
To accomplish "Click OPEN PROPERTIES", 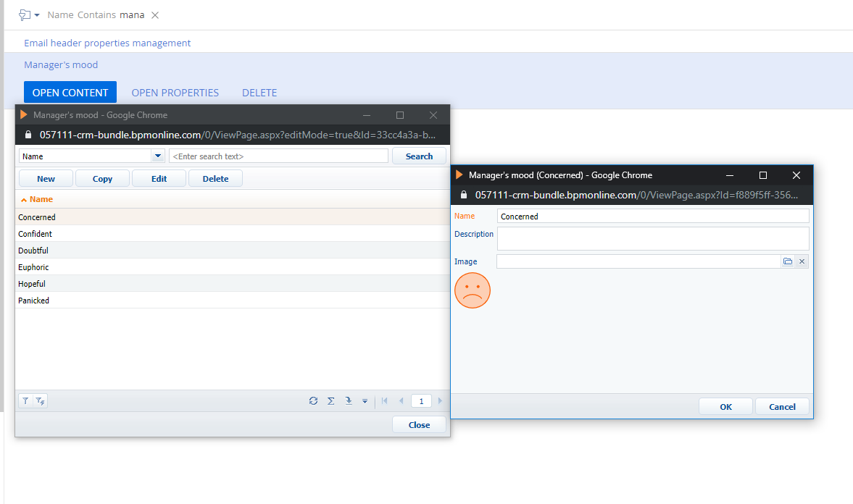I will click(x=175, y=93).
